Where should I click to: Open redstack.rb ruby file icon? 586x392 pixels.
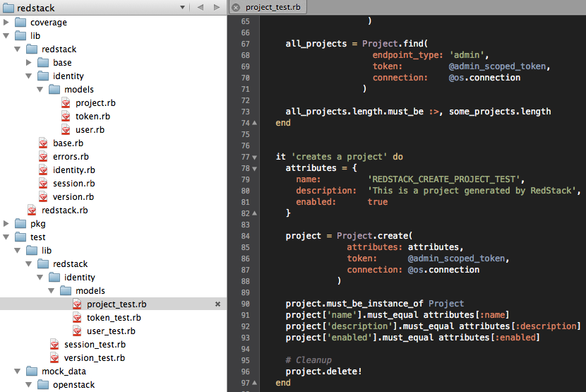click(x=32, y=210)
